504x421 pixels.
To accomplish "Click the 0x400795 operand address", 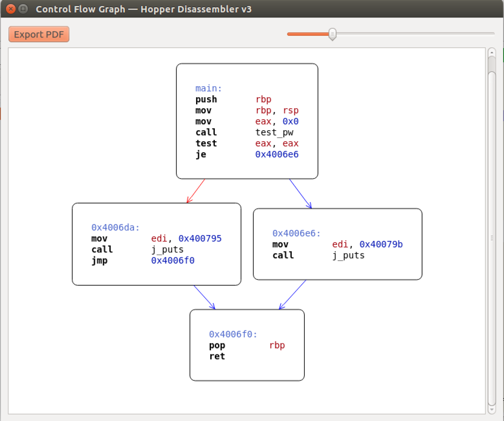I will click(x=200, y=238).
